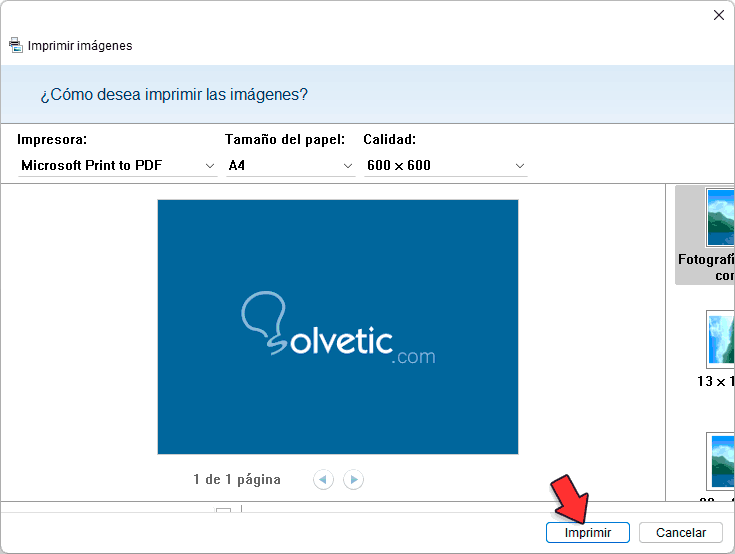Open the Tamaño del papel dropdown
This screenshot has height=554, width=735.
(x=290, y=165)
